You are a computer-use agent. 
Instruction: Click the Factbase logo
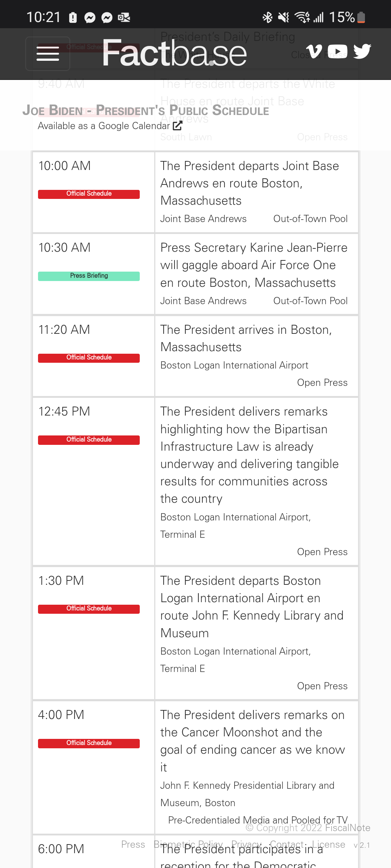tap(175, 54)
